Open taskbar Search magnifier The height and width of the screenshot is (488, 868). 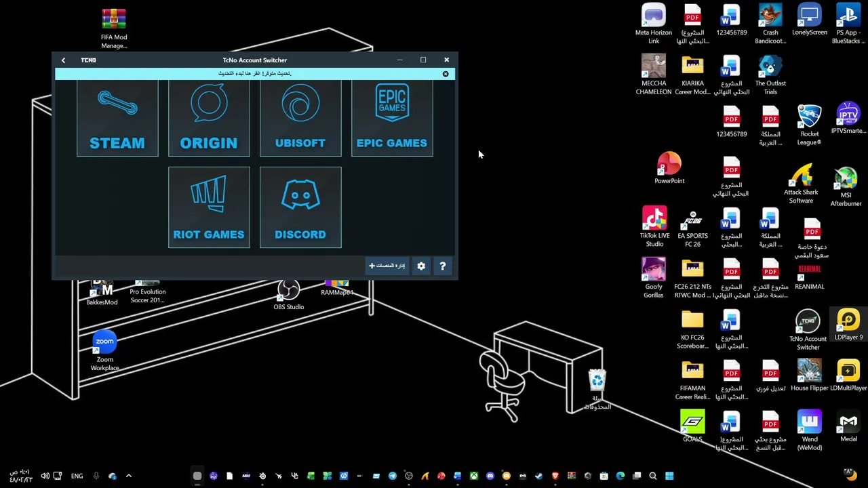tap(653, 476)
